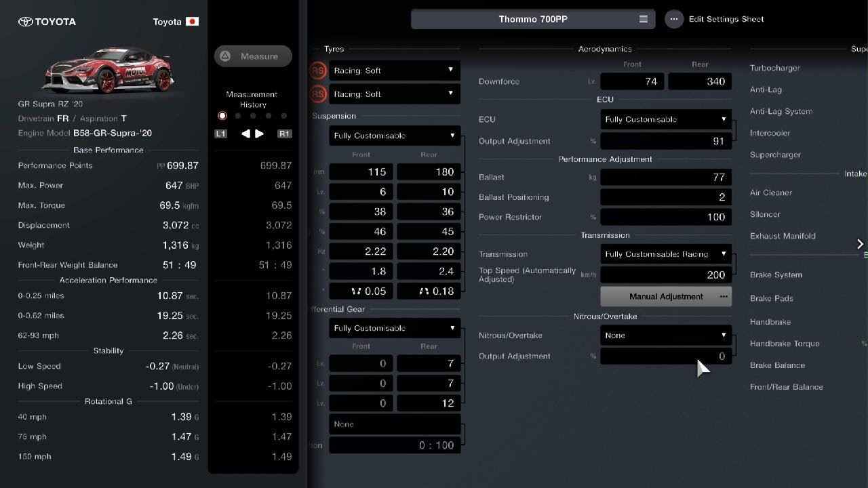Open the settings sheet list hamburger icon

[644, 19]
